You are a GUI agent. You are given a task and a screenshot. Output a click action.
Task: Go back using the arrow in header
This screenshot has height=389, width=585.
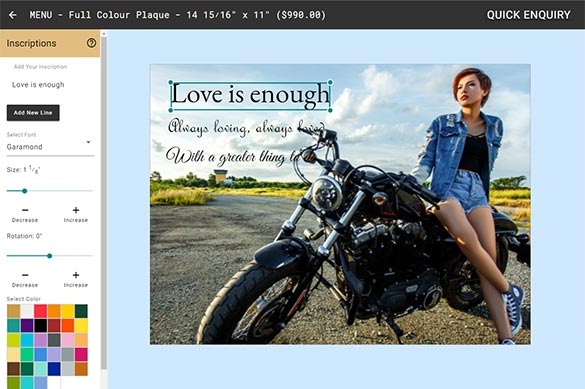click(12, 15)
